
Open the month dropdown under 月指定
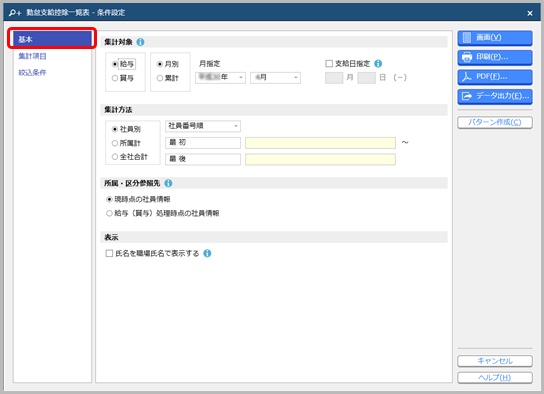[275, 78]
